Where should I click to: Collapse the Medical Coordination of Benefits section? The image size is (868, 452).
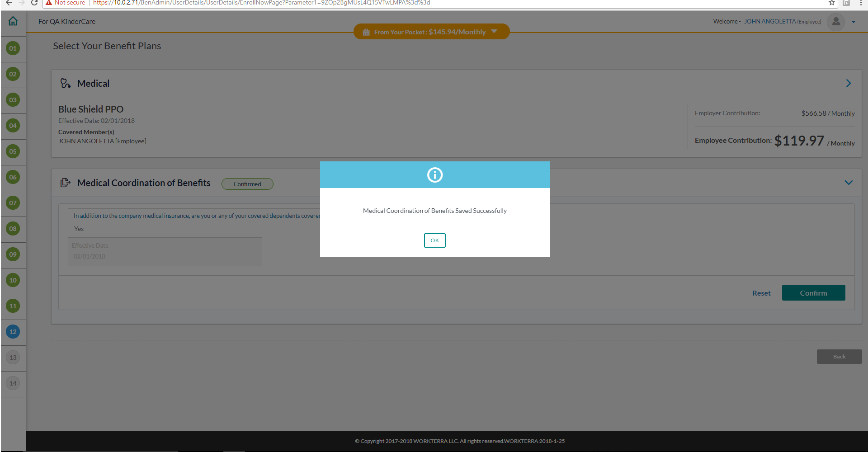pyautogui.click(x=849, y=183)
